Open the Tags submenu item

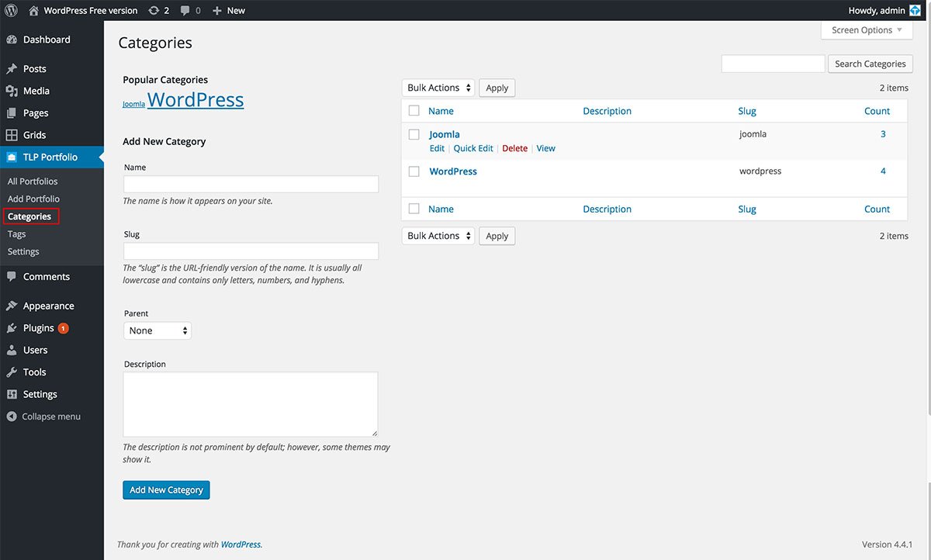[x=17, y=234]
